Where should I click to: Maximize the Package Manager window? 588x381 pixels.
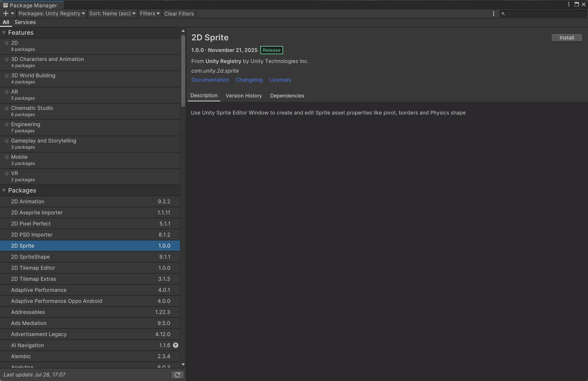pyautogui.click(x=576, y=4)
